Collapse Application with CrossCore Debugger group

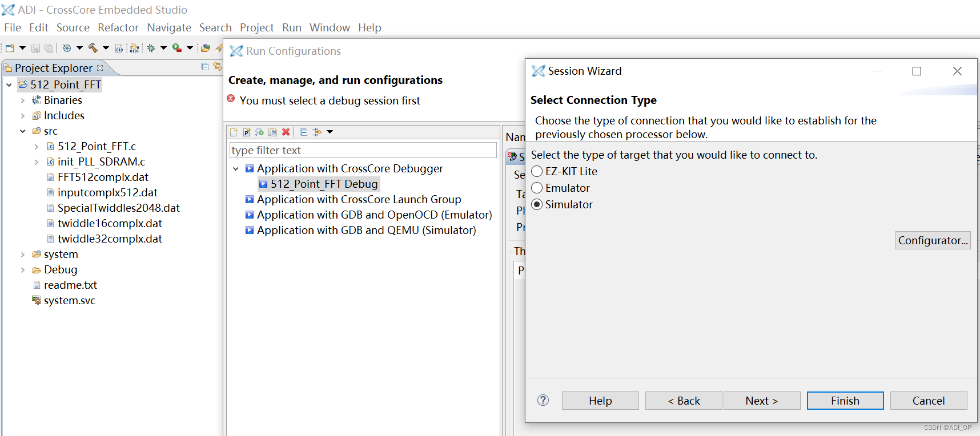pyautogui.click(x=236, y=169)
